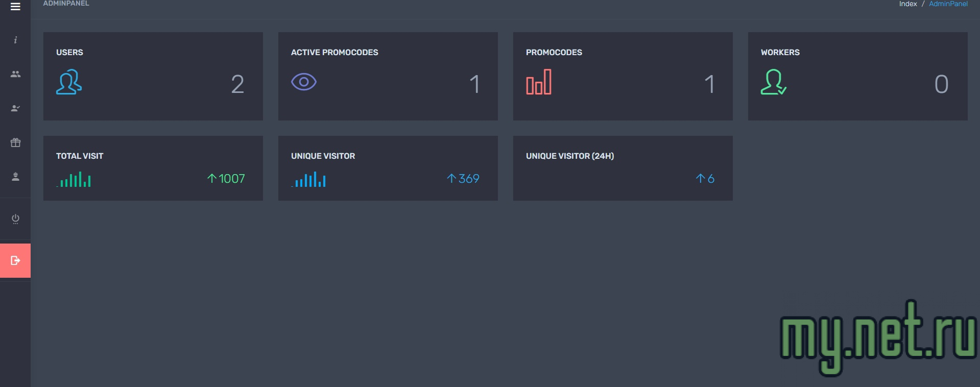Image resolution: width=980 pixels, height=387 pixels.
Task: Click the power settings sidebar icon
Action: tap(15, 219)
